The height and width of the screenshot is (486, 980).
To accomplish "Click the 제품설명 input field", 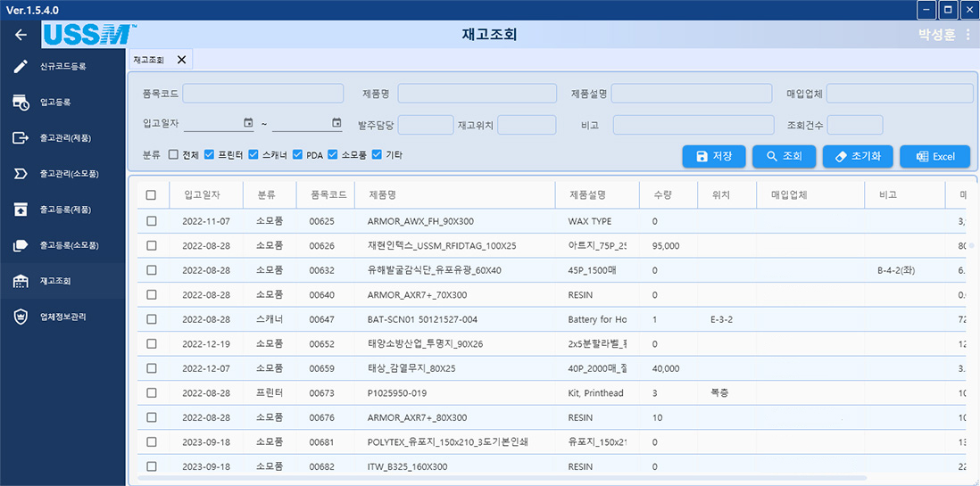I will (693, 94).
